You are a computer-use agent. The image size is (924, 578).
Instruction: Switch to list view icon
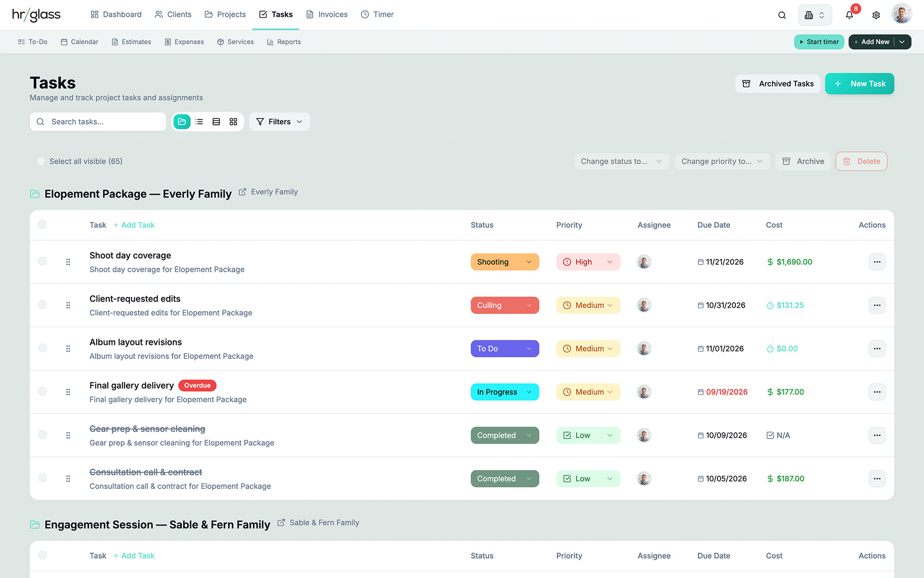[x=199, y=122]
